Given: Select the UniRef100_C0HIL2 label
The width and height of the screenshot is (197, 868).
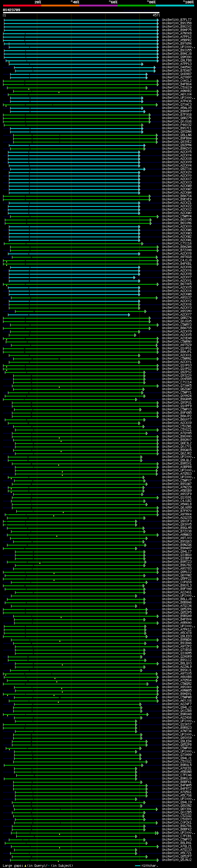Looking at the screenshot, I should (x=176, y=81).
